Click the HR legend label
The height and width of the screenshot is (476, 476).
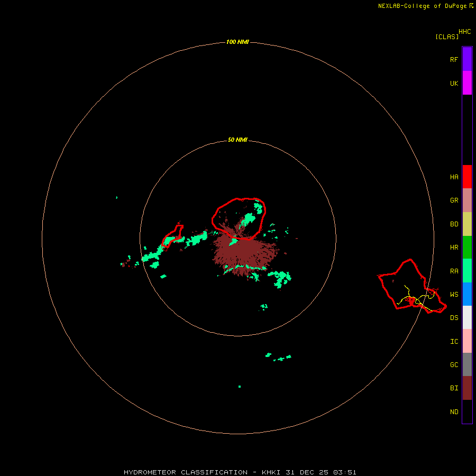454,248
